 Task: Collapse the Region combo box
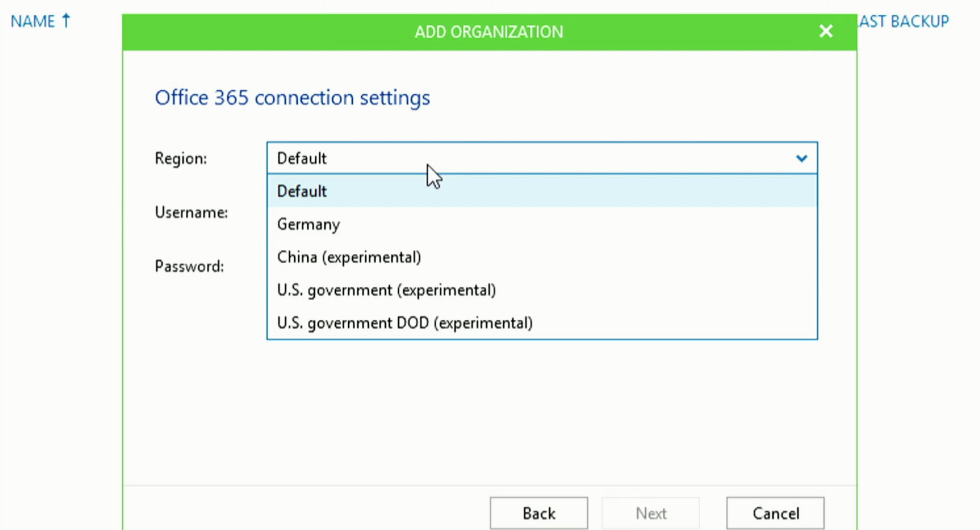pyautogui.click(x=542, y=158)
